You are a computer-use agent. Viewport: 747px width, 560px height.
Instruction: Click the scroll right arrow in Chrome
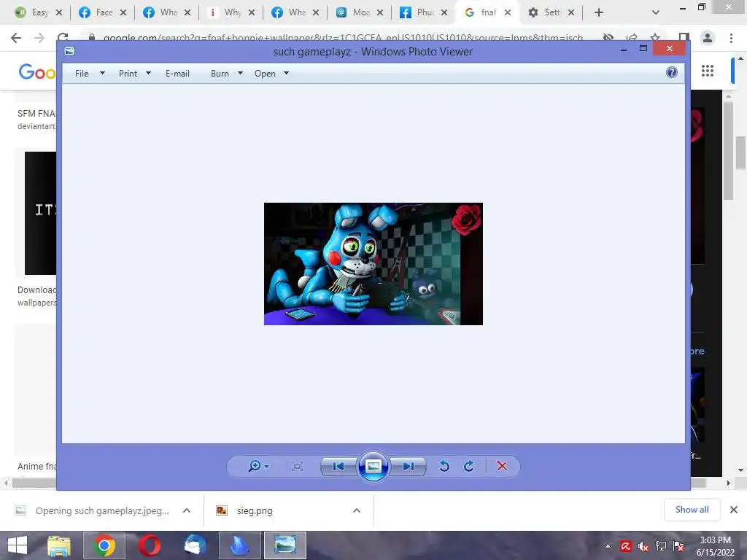[x=729, y=483]
